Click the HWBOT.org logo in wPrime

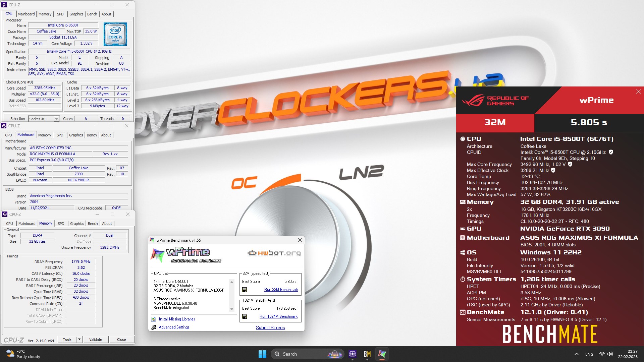pyautogui.click(x=274, y=253)
